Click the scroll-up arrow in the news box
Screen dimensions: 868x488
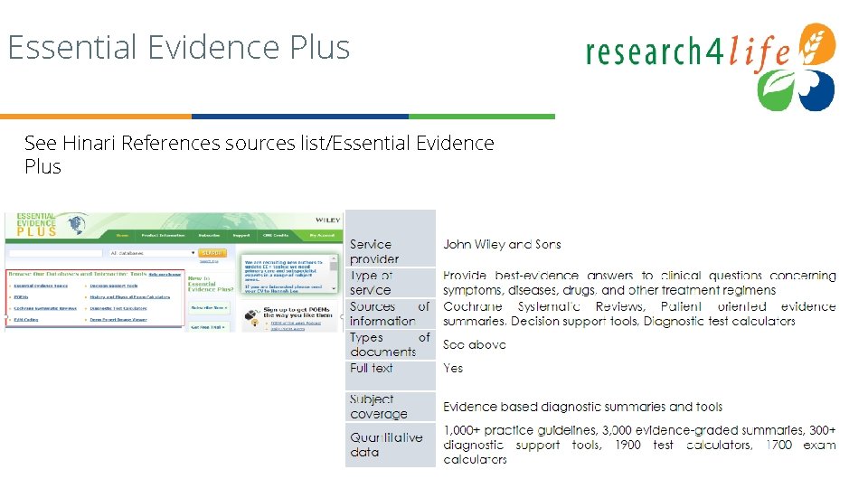pos(334,259)
